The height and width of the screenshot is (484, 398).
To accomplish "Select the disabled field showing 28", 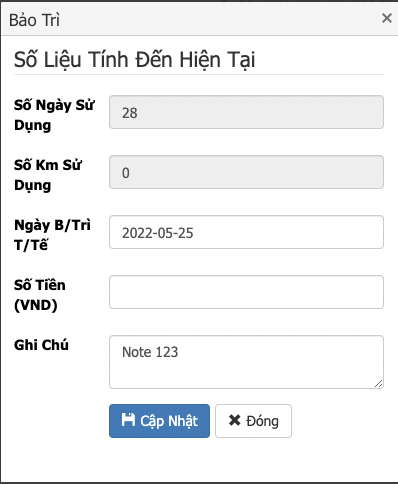I will pyautogui.click(x=246, y=112).
